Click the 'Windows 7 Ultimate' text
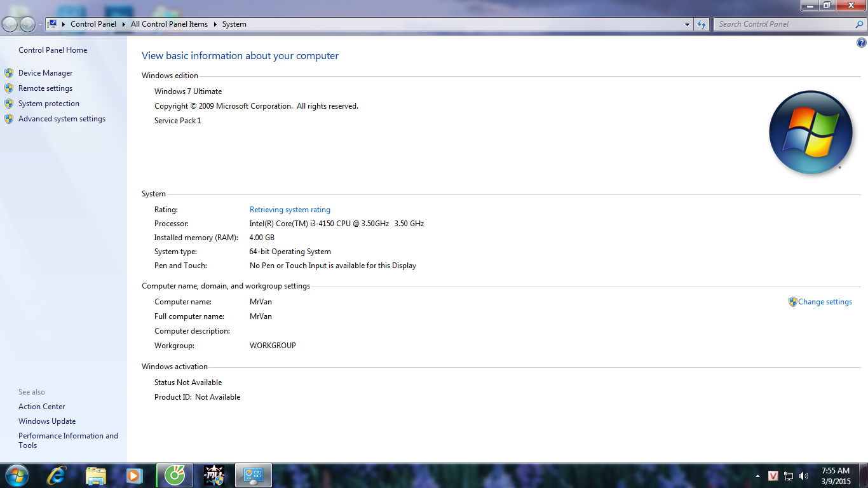 coord(188,91)
